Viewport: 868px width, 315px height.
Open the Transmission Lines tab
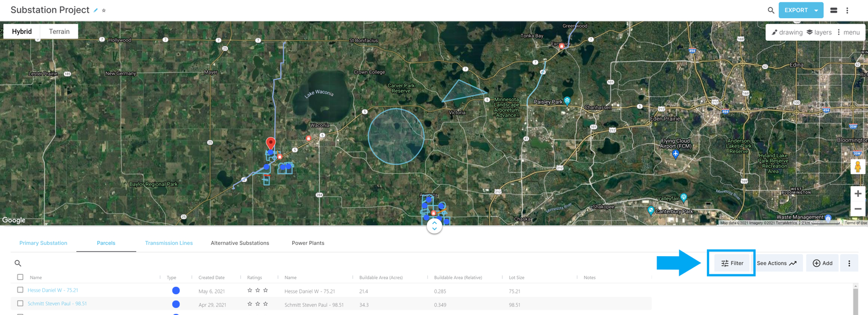(x=169, y=243)
